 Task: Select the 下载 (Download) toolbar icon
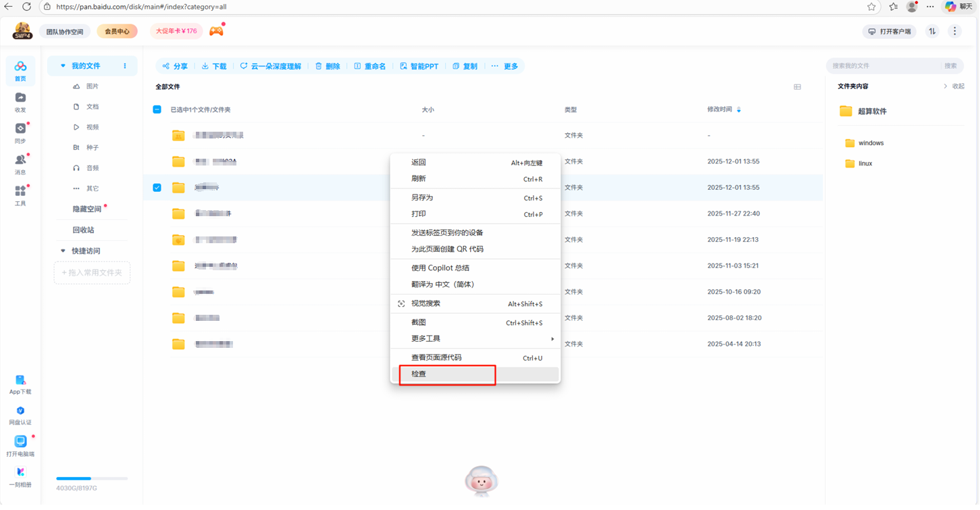click(204, 66)
